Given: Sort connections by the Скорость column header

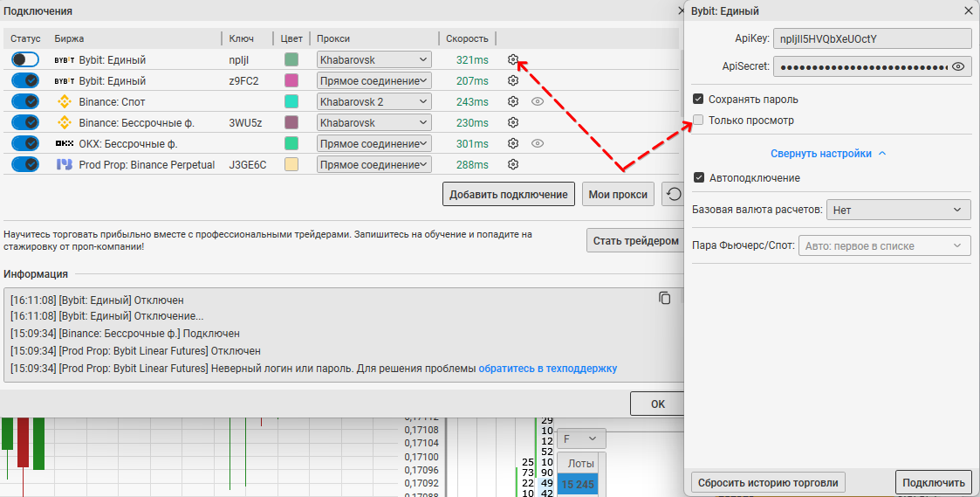Looking at the screenshot, I should point(467,38).
